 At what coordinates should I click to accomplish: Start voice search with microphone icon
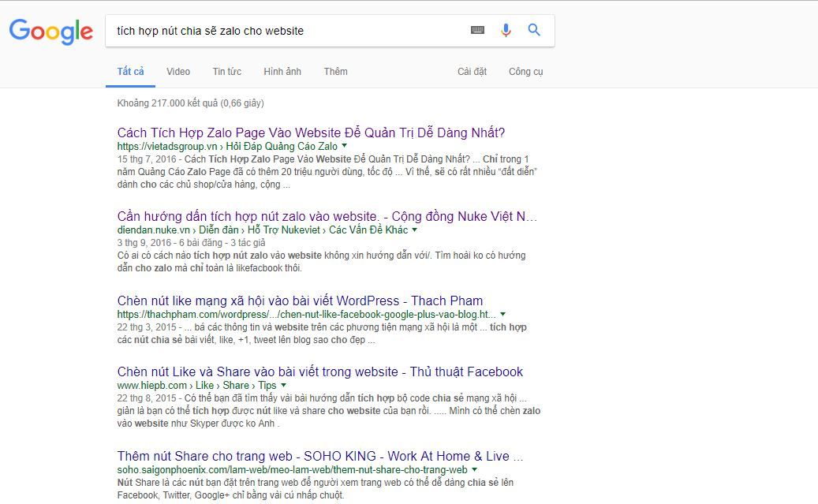tap(506, 30)
